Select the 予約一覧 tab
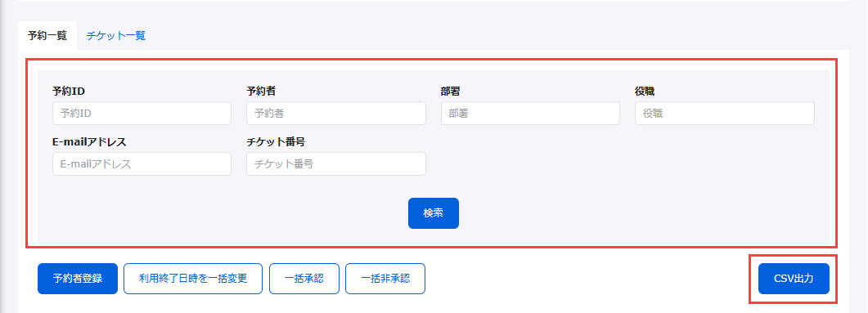Viewport: 868px width, 313px height. click(47, 36)
